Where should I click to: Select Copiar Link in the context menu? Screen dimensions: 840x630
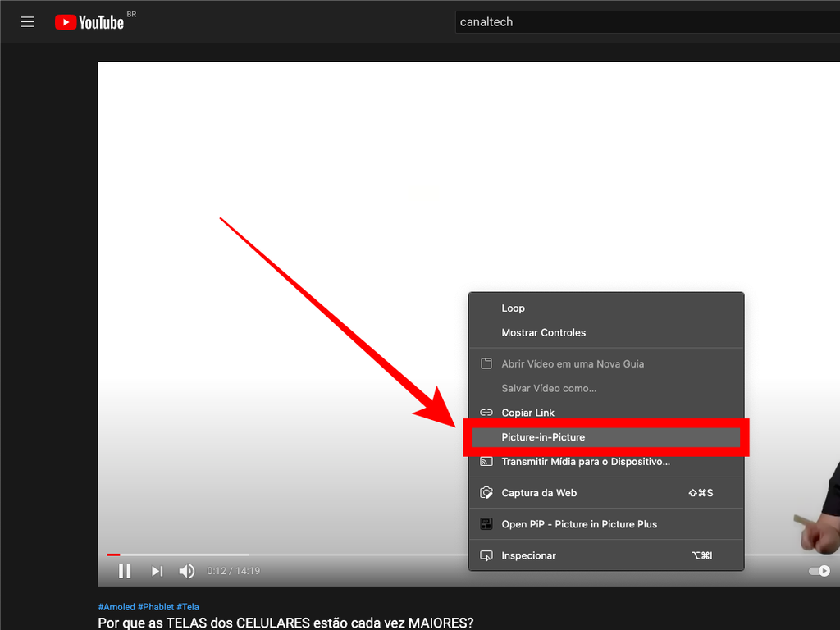606,412
